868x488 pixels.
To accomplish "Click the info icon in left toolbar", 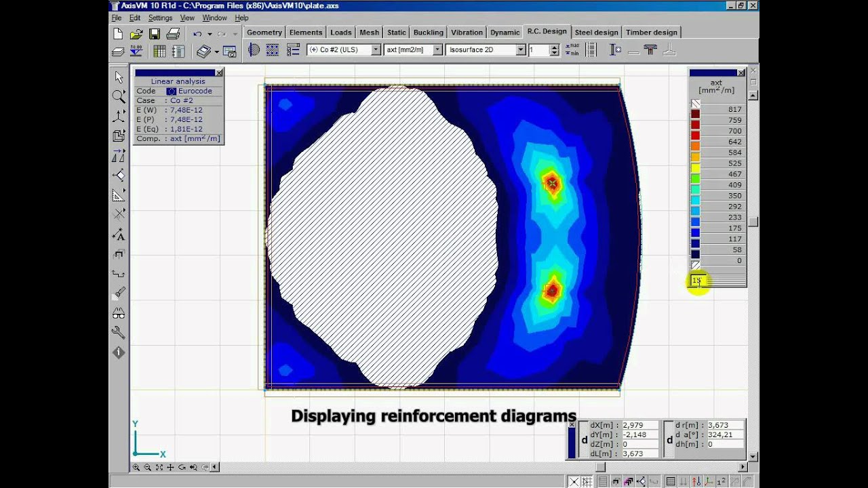I will (x=119, y=352).
